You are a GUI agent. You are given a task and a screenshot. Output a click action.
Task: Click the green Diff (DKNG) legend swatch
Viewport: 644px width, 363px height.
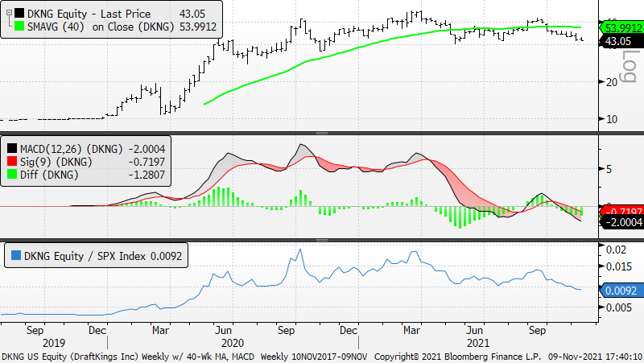pos(12,175)
